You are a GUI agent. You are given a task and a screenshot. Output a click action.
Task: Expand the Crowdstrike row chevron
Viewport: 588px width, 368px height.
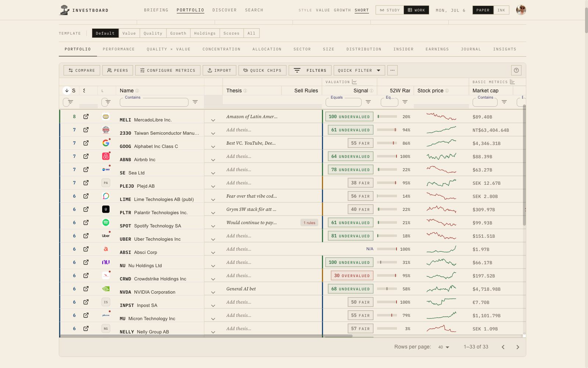click(x=213, y=279)
